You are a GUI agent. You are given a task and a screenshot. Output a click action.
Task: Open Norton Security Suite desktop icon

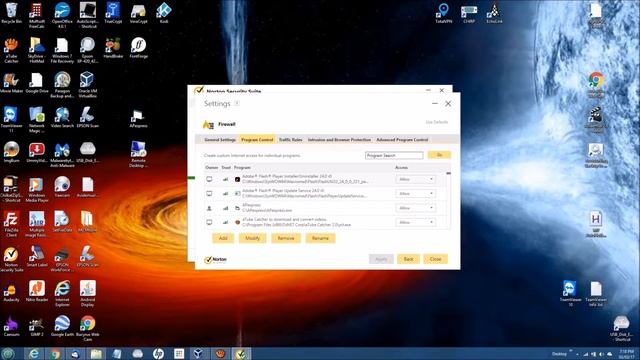click(x=11, y=259)
